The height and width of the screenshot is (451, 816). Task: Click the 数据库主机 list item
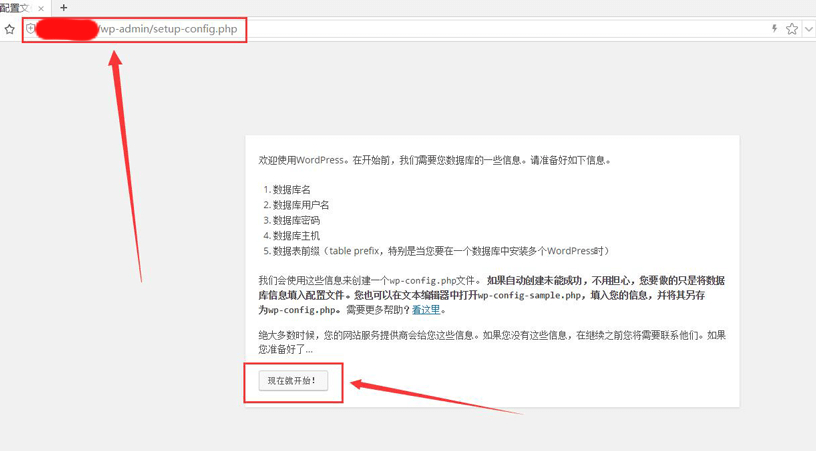296,235
